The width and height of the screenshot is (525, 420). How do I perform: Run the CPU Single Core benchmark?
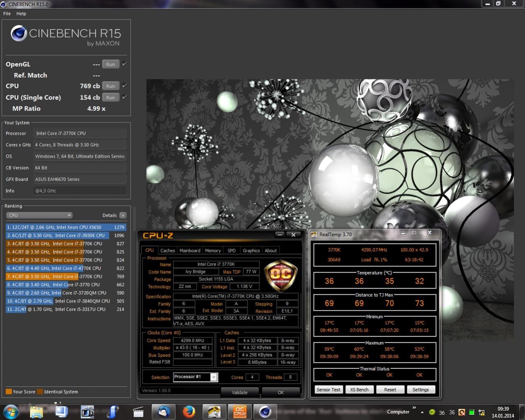point(110,97)
